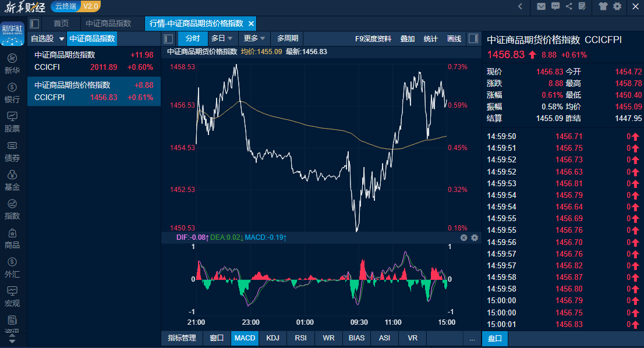Open the 新华 section in the sidebar
Image resolution: width=644 pixels, height=348 pixels.
click(x=12, y=64)
